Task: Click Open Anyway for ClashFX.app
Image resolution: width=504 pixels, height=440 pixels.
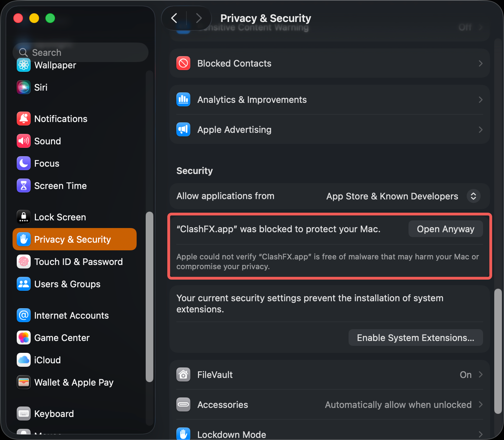Action: click(445, 229)
